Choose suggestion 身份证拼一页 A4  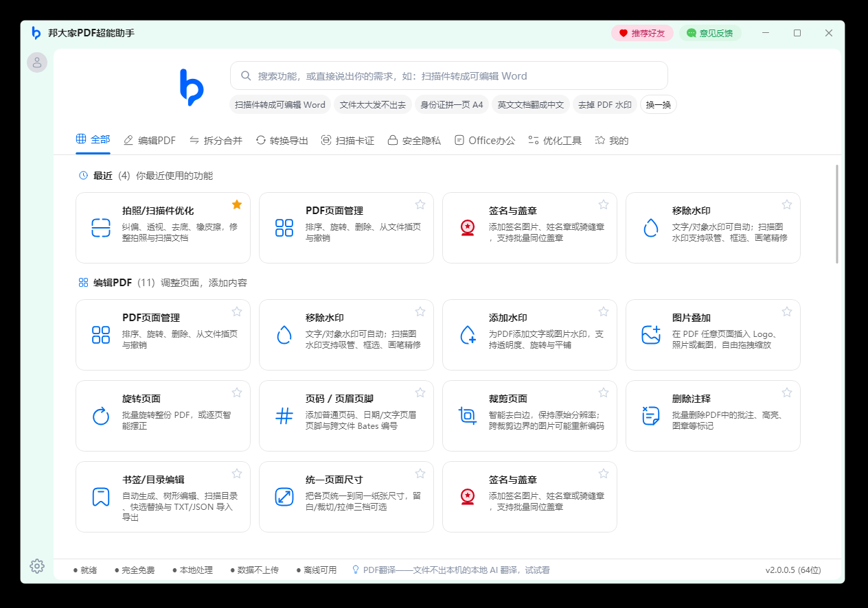pyautogui.click(x=452, y=104)
